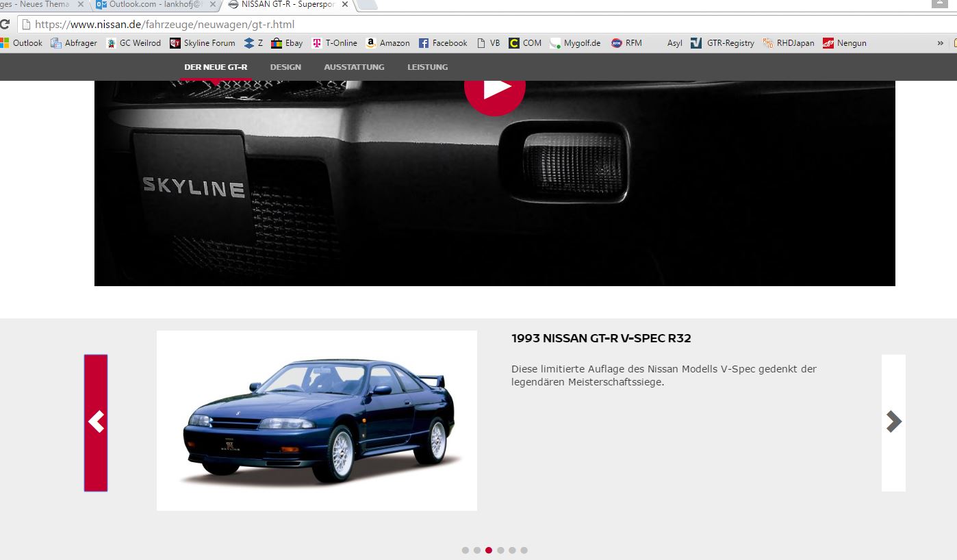This screenshot has height=560, width=957.
Task: Open the Mygolf.de bookmark
Action: click(575, 42)
